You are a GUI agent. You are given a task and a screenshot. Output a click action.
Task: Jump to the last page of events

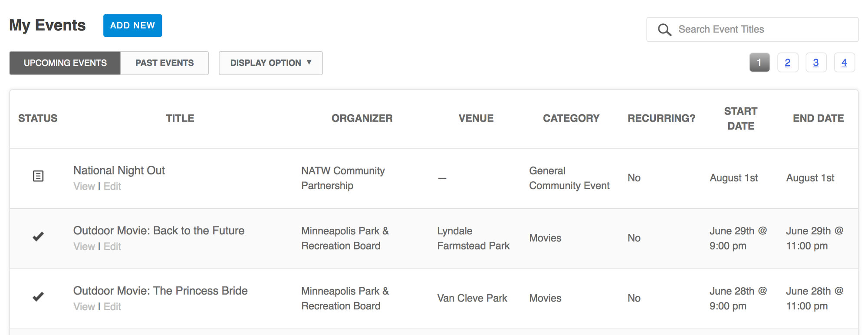[x=845, y=62]
